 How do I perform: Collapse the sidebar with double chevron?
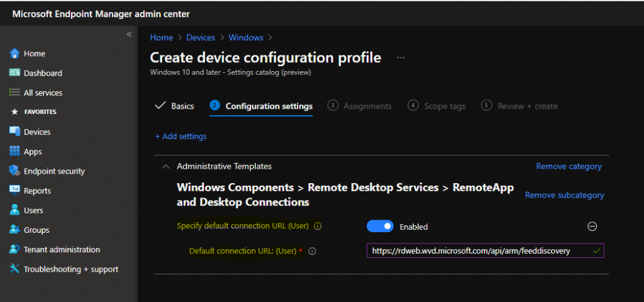(129, 35)
